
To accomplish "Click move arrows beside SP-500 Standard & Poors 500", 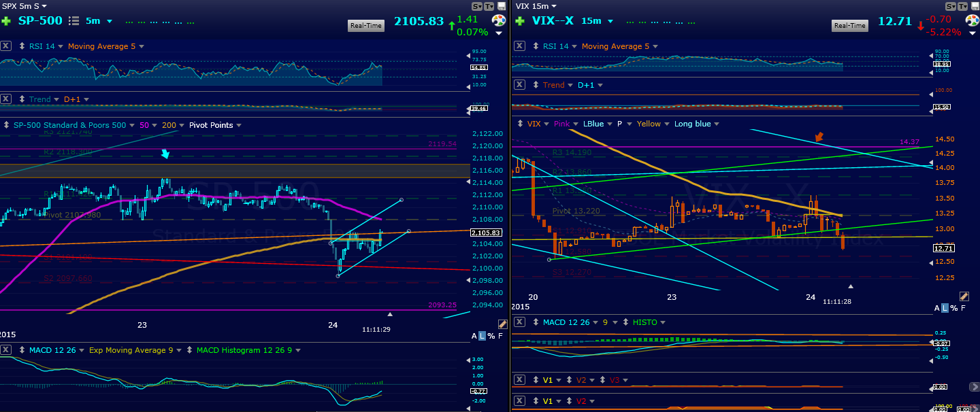I will click(x=7, y=125).
